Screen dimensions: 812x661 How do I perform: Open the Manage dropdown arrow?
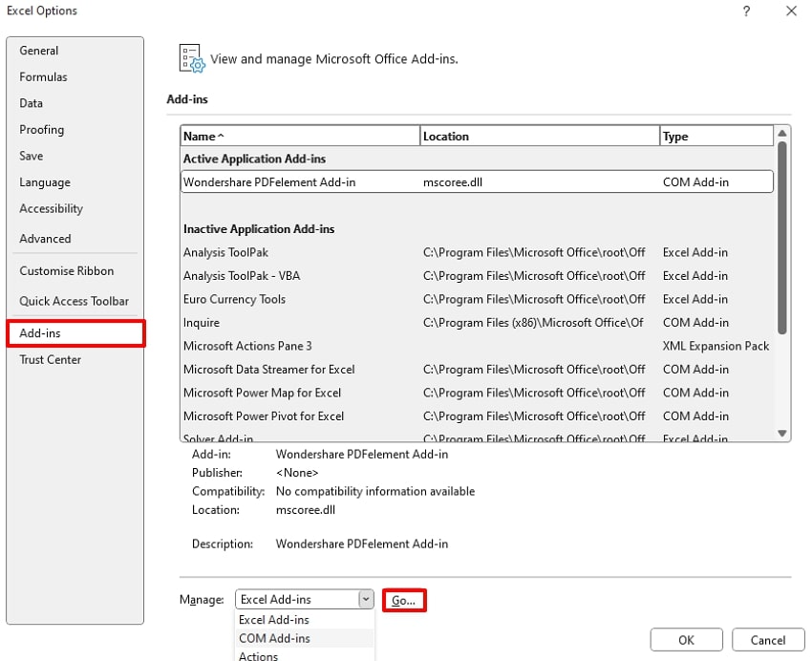pos(365,600)
